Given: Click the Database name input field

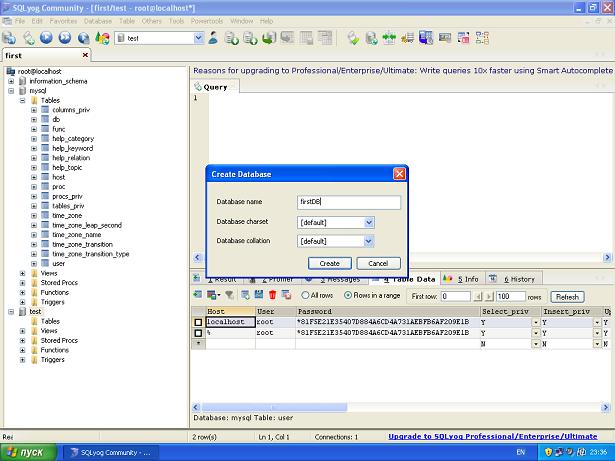Looking at the screenshot, I should point(349,202).
